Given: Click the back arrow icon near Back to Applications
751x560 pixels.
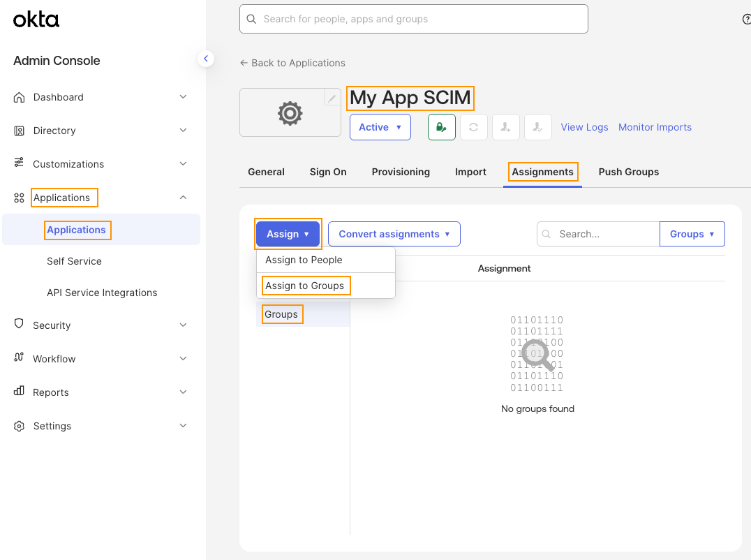Looking at the screenshot, I should 244,63.
